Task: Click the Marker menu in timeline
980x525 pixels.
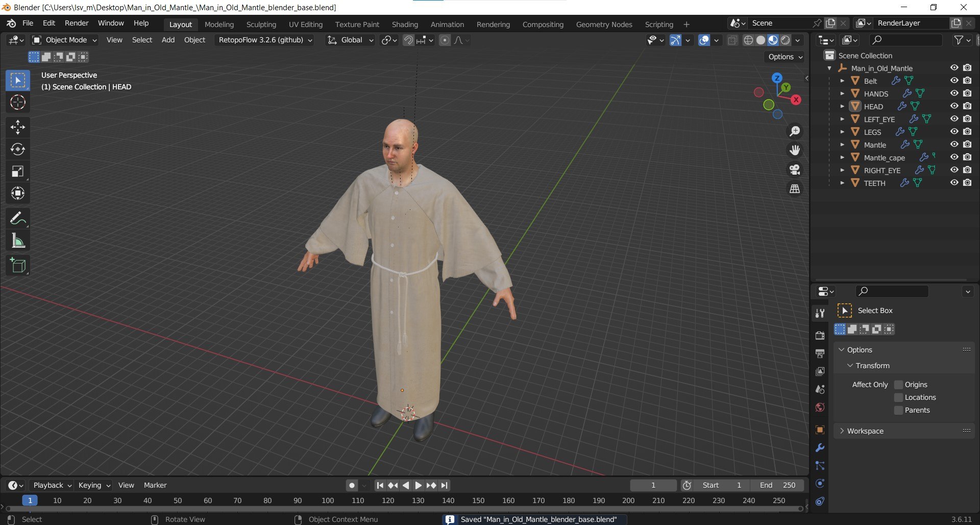Action: coord(155,485)
